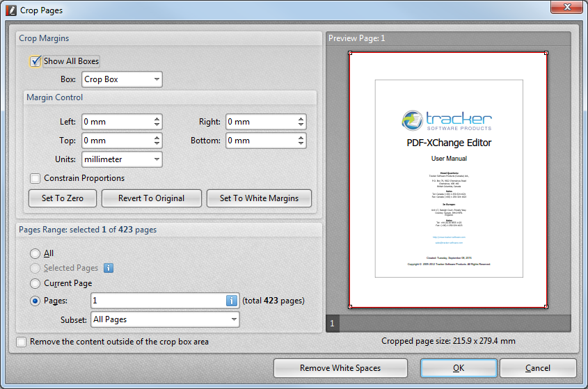The image size is (588, 389).
Task: Choose the Current Page radio option
Action: pos(35,283)
